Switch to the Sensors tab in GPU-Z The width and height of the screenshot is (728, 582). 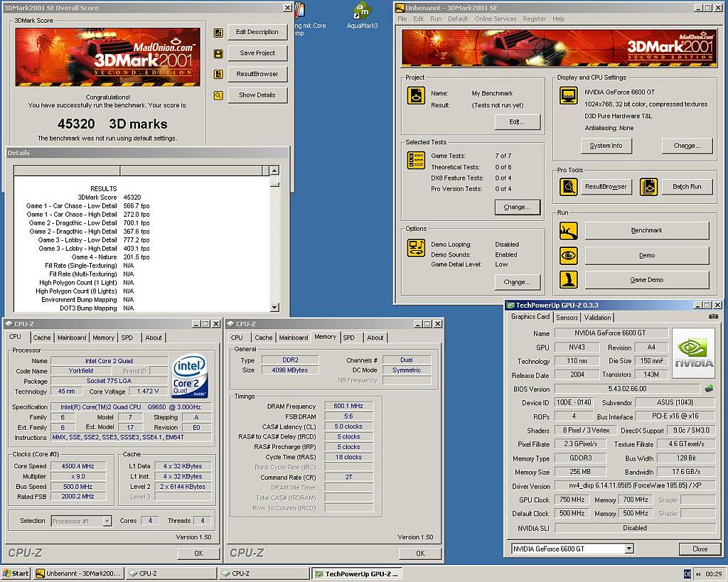(x=567, y=318)
